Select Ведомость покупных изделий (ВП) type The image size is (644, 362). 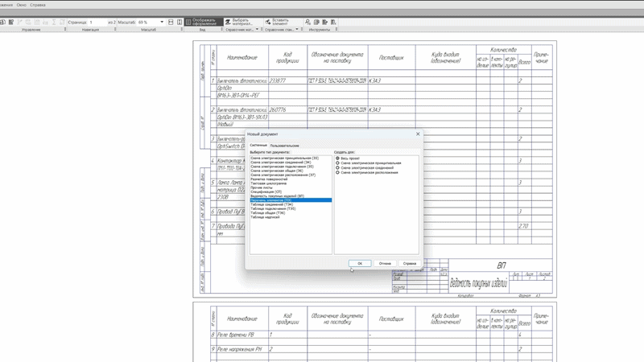[x=277, y=195]
